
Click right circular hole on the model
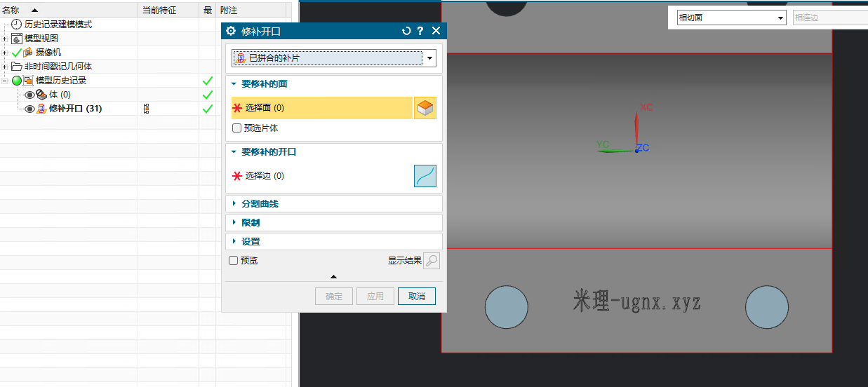[767, 308]
